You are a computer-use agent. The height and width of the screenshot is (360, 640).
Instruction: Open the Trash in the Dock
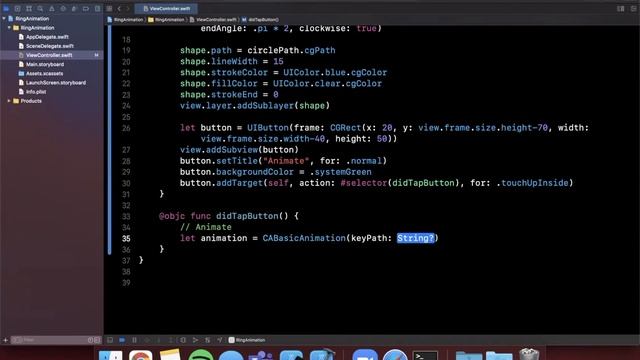click(x=529, y=354)
